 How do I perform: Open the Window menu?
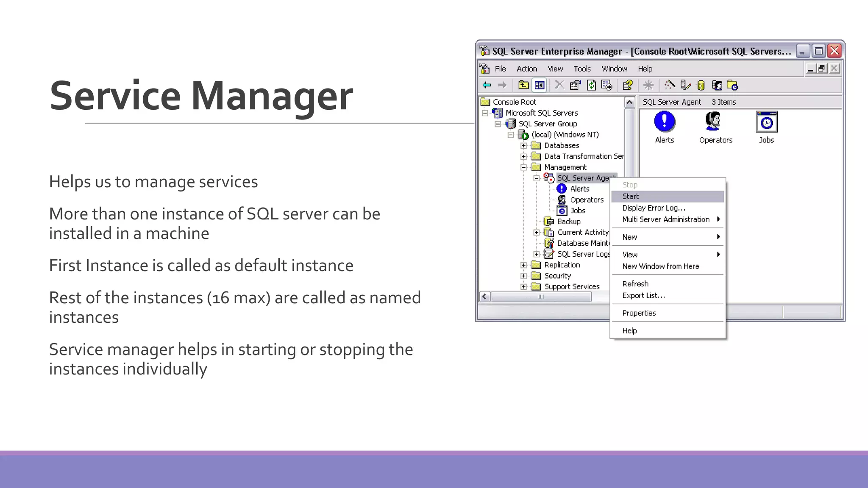(614, 69)
